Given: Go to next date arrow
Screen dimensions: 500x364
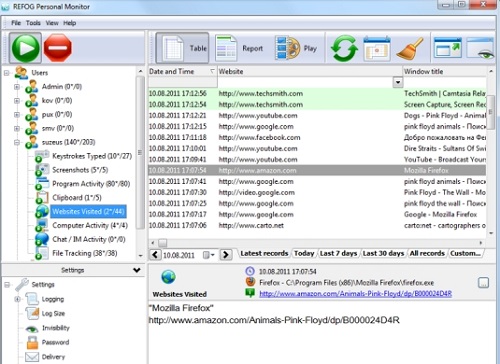Looking at the screenshot, I should point(226,255).
